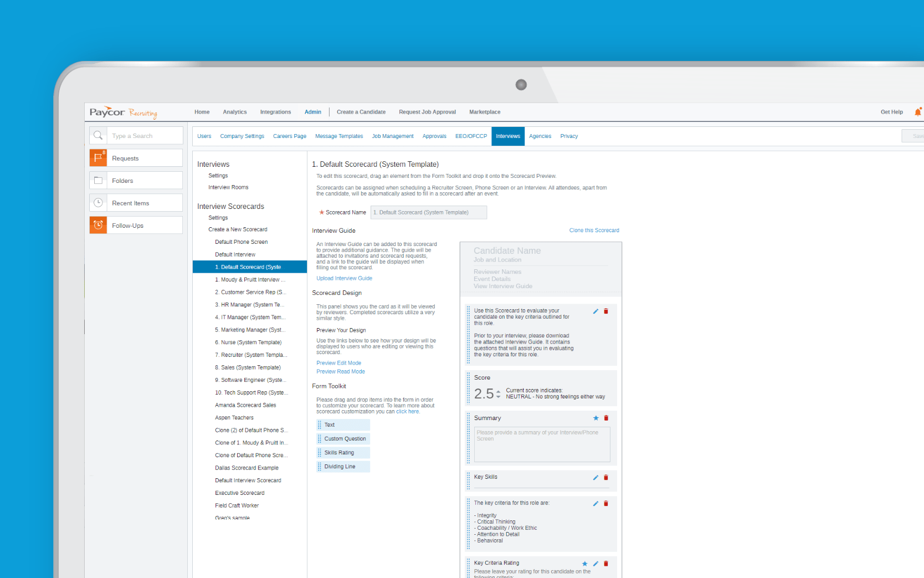Screen dimensions: 924x578
Task: Delete the Key Skills block
Action: [x=606, y=477]
